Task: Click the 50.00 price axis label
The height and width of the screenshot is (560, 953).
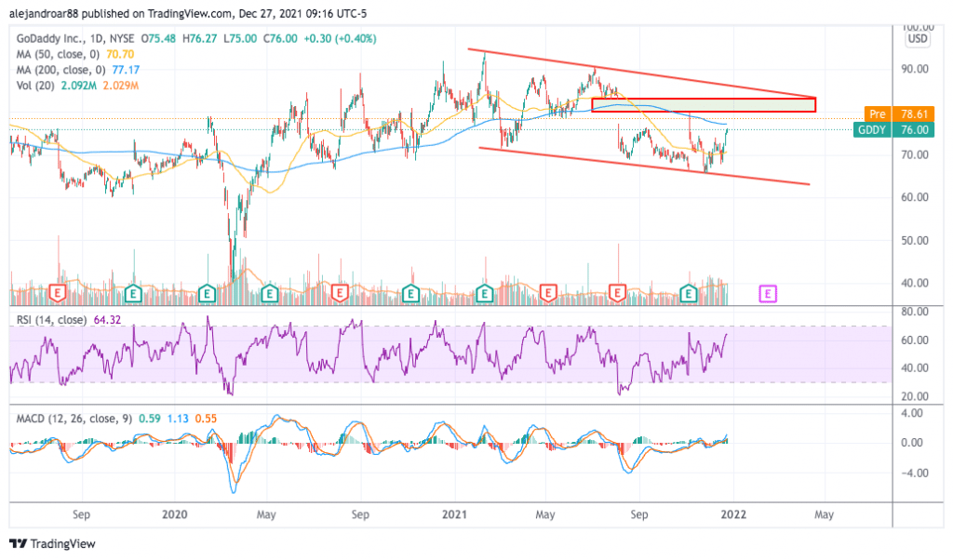Action: pyautogui.click(x=915, y=241)
